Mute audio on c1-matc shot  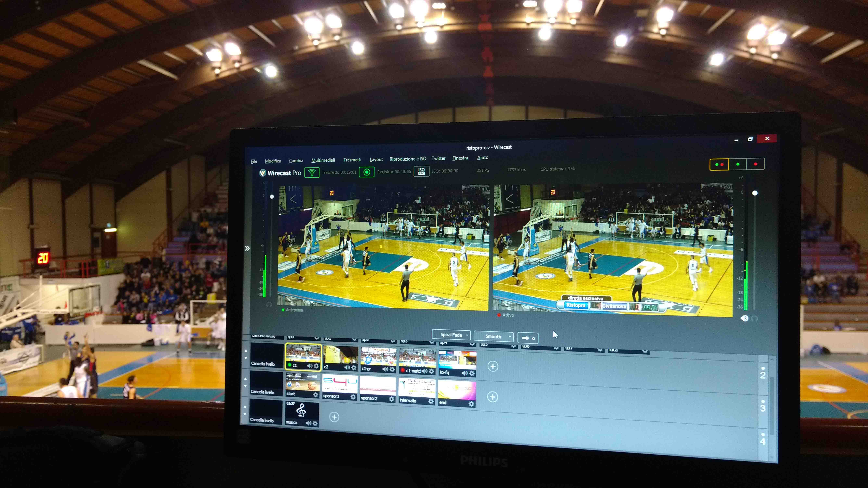(x=425, y=371)
